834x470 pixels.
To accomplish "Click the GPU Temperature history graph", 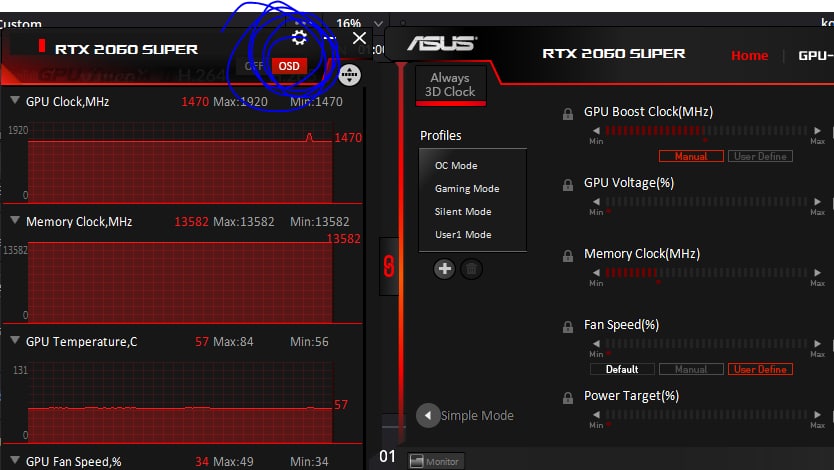I will click(x=180, y=402).
